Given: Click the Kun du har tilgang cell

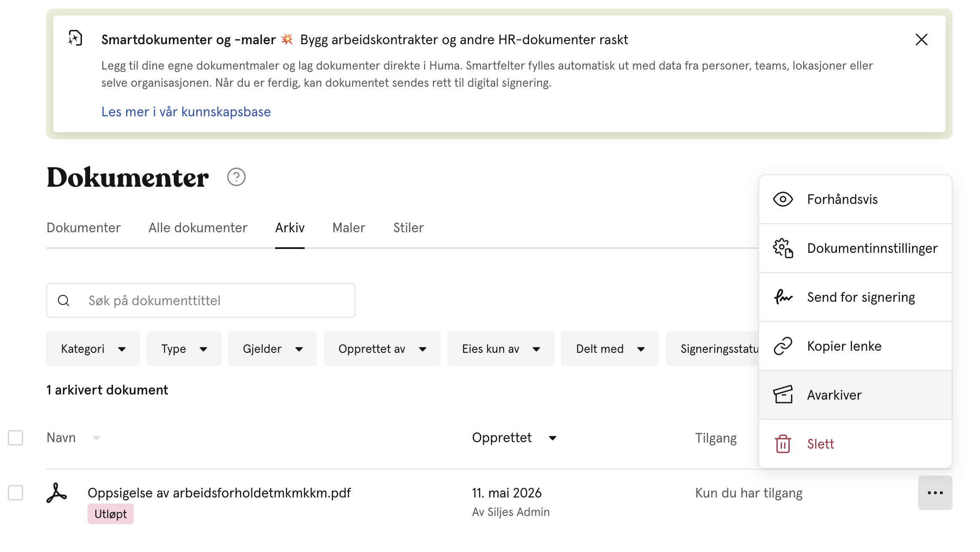Looking at the screenshot, I should coord(749,493).
